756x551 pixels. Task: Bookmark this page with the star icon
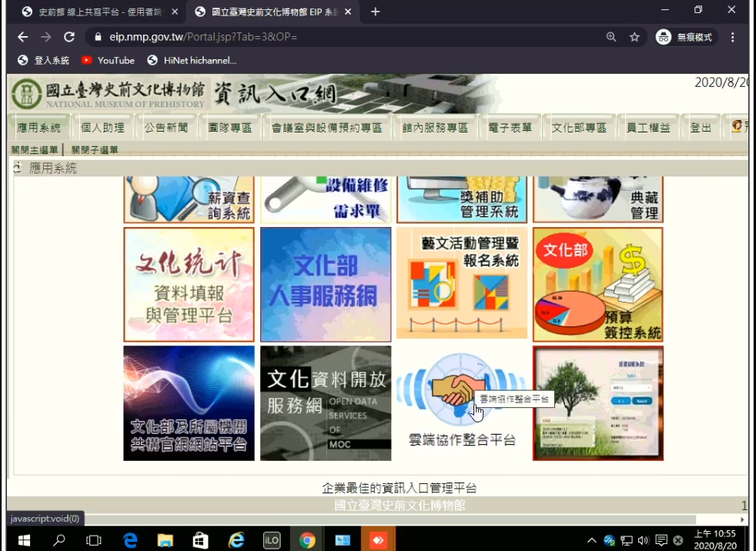click(x=634, y=37)
